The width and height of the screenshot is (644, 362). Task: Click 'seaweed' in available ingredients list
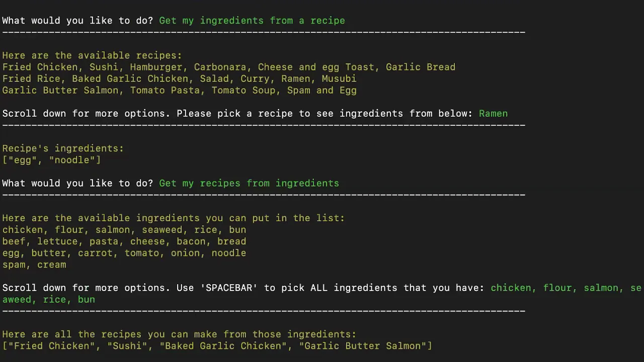coord(162,230)
